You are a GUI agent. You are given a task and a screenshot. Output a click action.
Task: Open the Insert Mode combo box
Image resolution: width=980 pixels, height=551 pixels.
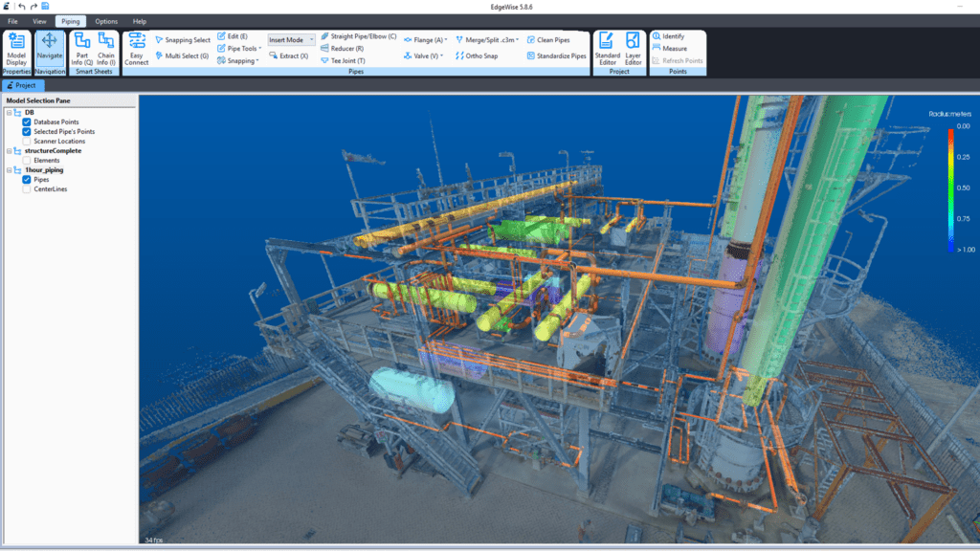coord(291,40)
